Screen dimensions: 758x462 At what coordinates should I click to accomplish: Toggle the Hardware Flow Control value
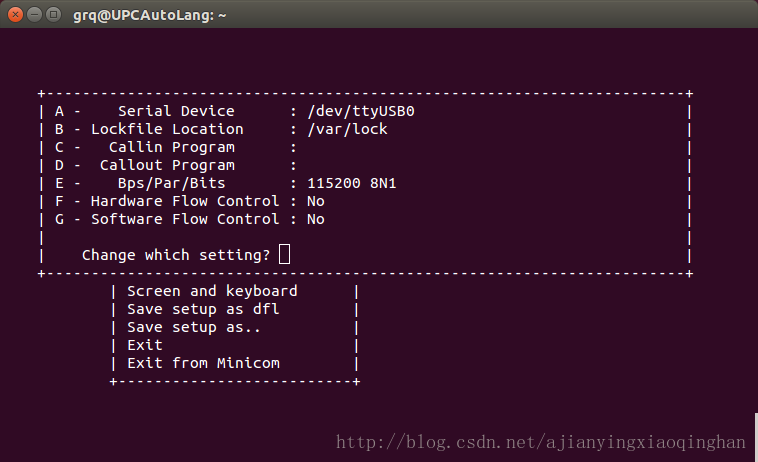click(x=316, y=201)
